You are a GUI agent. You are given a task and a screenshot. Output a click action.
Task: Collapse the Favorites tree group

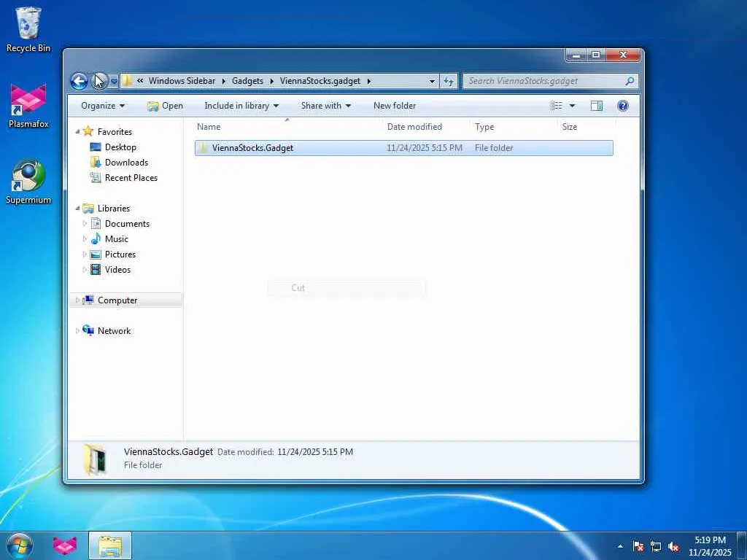point(77,131)
